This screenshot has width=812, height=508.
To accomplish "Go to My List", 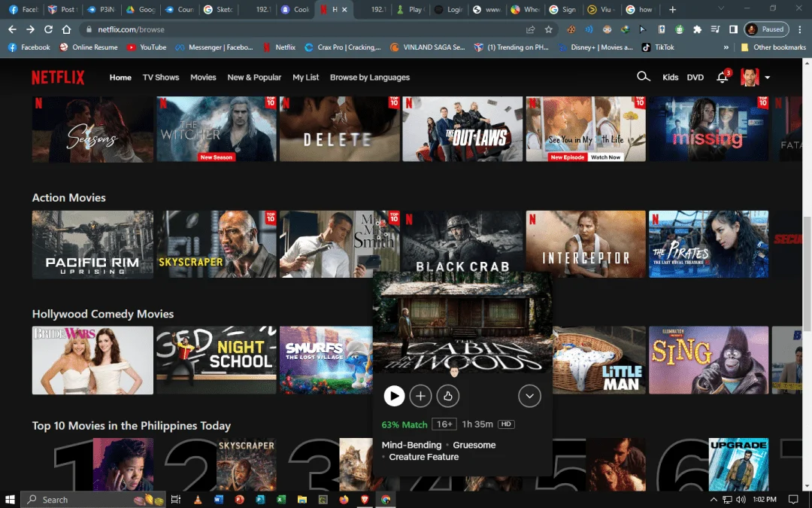I will [x=305, y=78].
